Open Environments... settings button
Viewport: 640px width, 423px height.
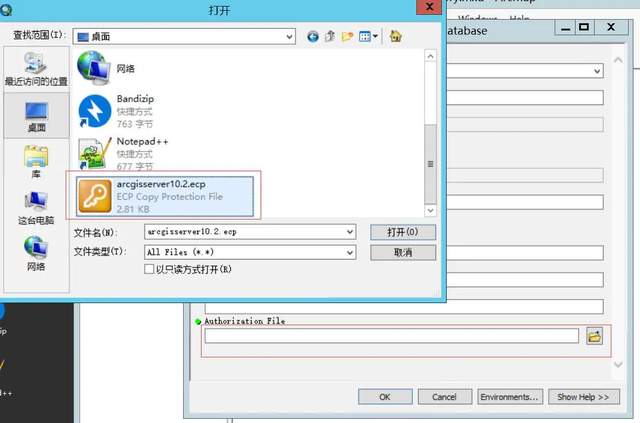coord(510,397)
